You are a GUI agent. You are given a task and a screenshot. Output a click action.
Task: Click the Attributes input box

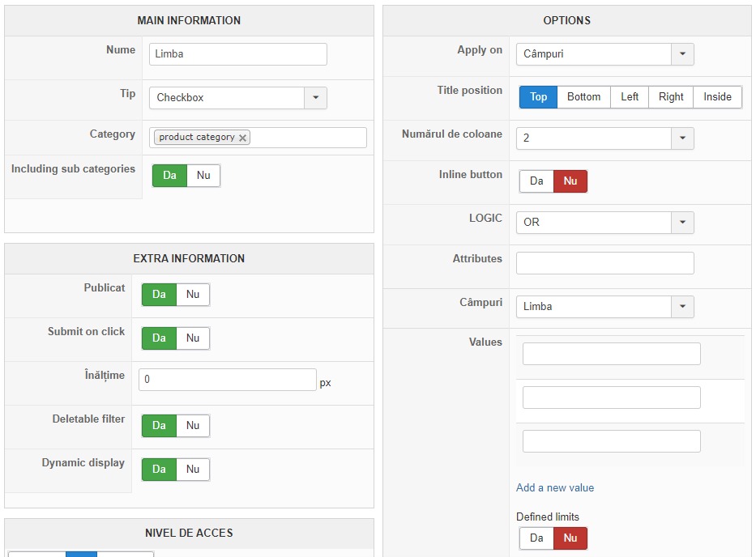[604, 263]
